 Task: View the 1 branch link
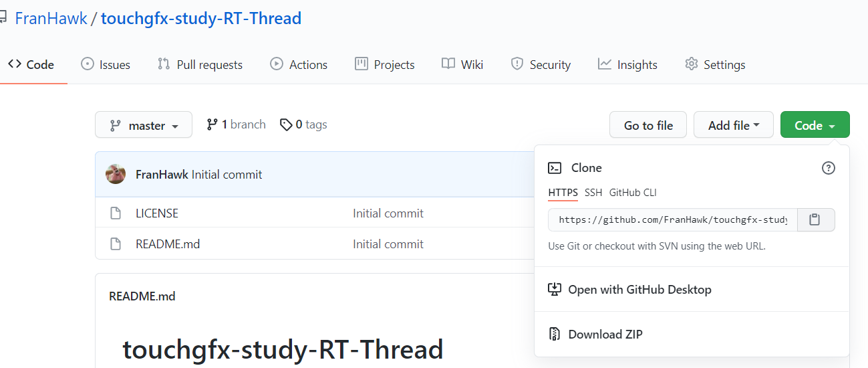pos(236,124)
